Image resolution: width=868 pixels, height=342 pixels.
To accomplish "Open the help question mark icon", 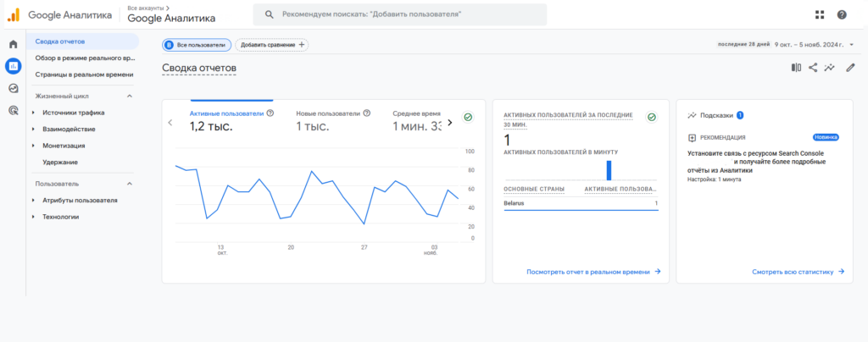I will (x=842, y=15).
